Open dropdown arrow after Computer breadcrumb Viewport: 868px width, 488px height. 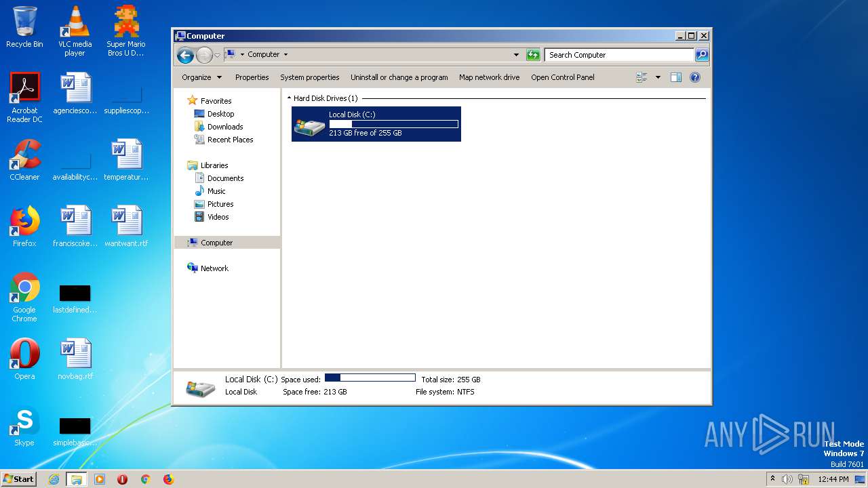pyautogui.click(x=285, y=55)
